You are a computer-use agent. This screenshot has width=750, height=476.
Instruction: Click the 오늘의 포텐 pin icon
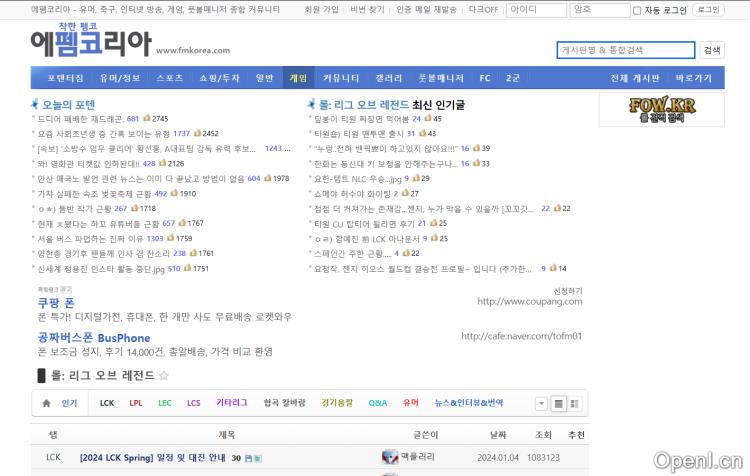(35, 104)
